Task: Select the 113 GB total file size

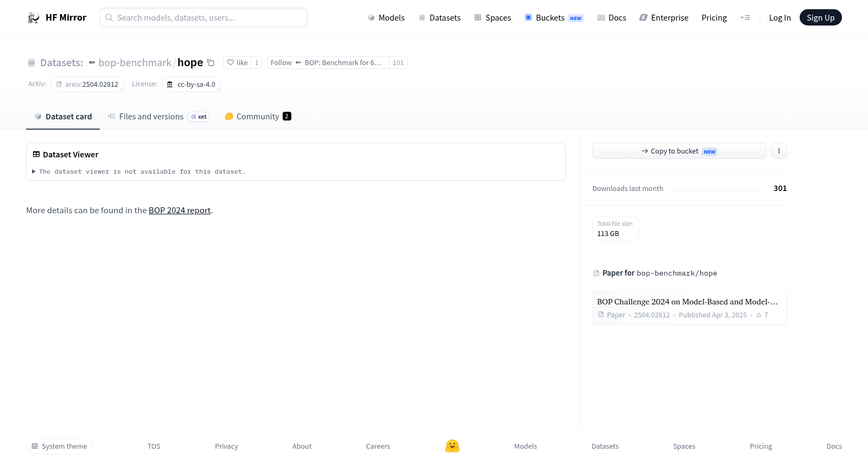Action: pos(608,234)
